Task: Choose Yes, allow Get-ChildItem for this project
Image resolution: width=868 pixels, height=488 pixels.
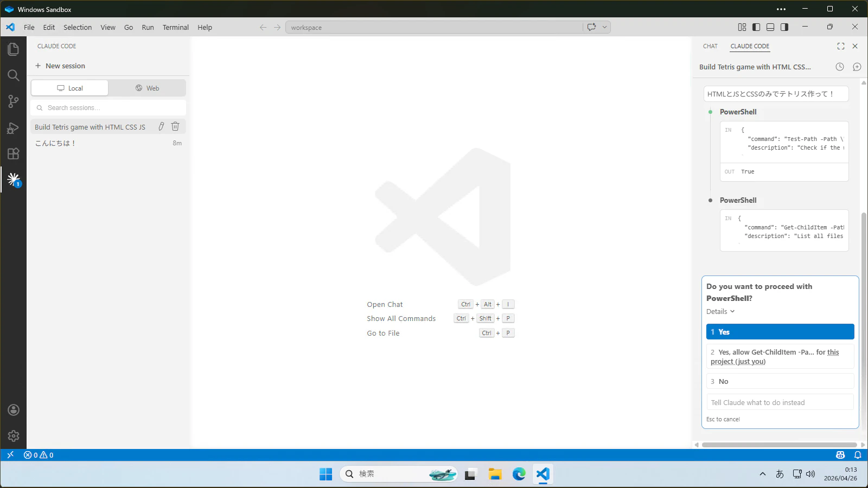Action: pyautogui.click(x=780, y=356)
